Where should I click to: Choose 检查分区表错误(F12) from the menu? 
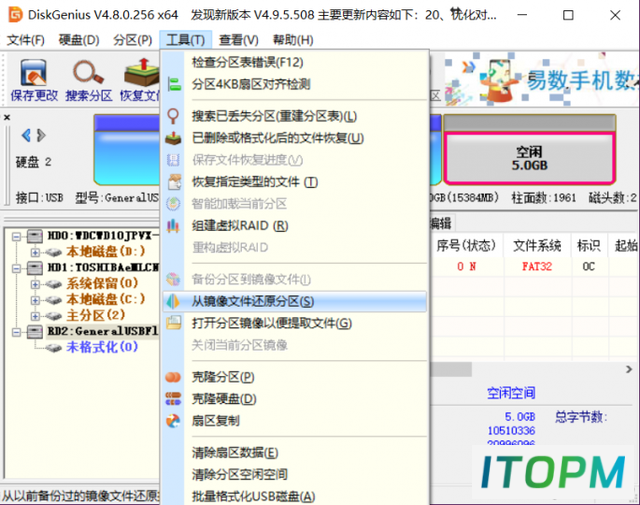pos(294,62)
